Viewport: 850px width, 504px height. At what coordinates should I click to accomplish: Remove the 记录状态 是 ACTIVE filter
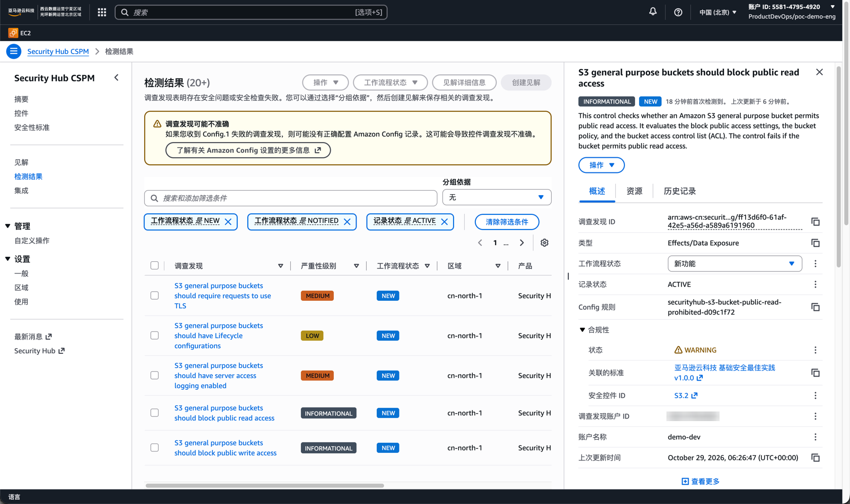(444, 221)
